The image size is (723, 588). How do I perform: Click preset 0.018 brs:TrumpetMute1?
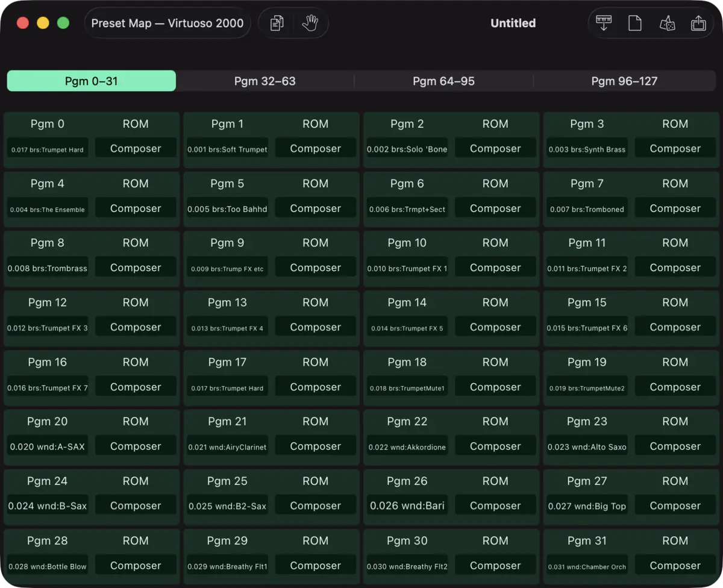407,387
